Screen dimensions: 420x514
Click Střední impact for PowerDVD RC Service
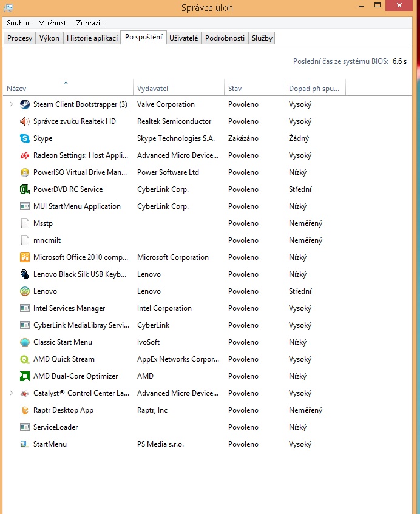(300, 189)
